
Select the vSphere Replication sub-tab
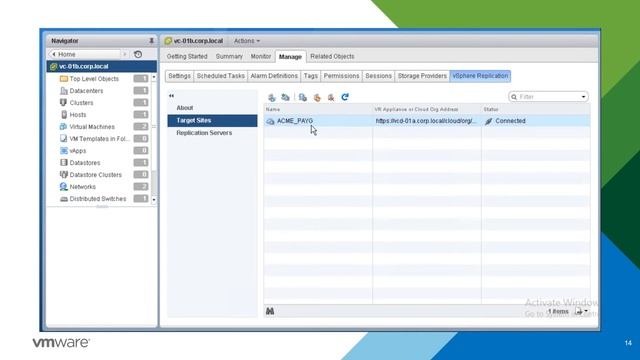[480, 76]
